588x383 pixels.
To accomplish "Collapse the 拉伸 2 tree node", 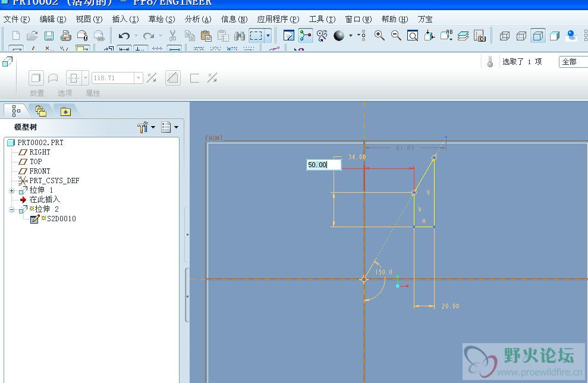I will coord(12,210).
